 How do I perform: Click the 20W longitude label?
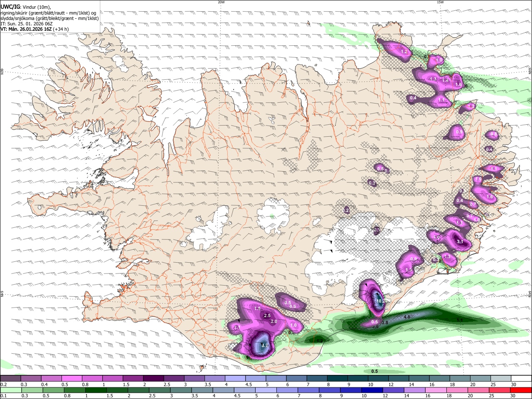point(221,2)
